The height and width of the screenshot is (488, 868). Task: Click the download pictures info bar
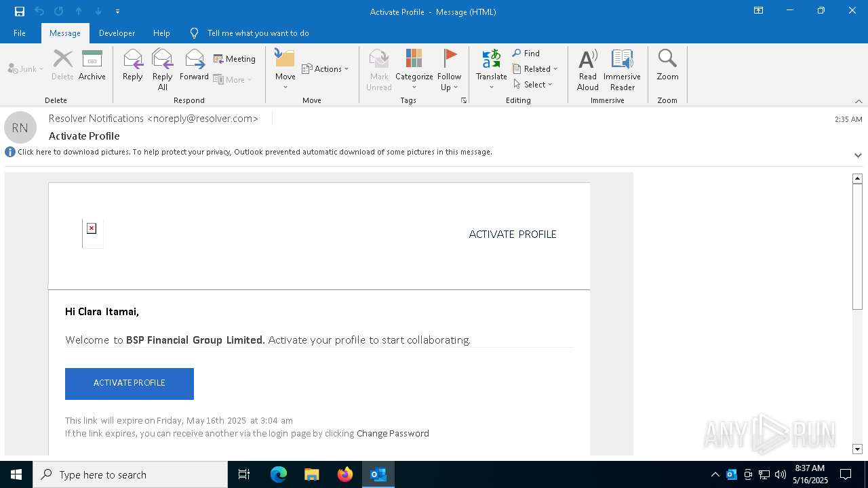(x=255, y=152)
